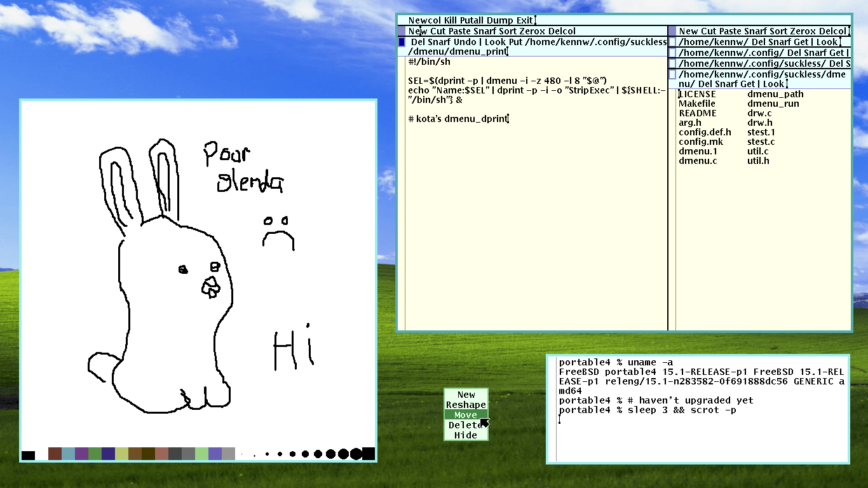Image resolution: width=868 pixels, height=488 pixels.
Task: Select the reddish-brown color swatch
Action: [55, 454]
